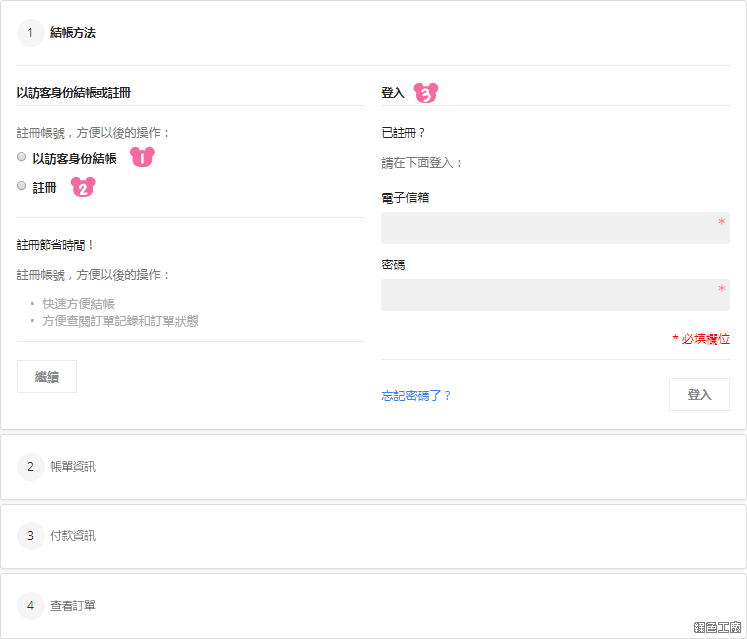The image size is (747, 639).
Task: Click the pink bear badge number 2
Action: click(x=83, y=187)
